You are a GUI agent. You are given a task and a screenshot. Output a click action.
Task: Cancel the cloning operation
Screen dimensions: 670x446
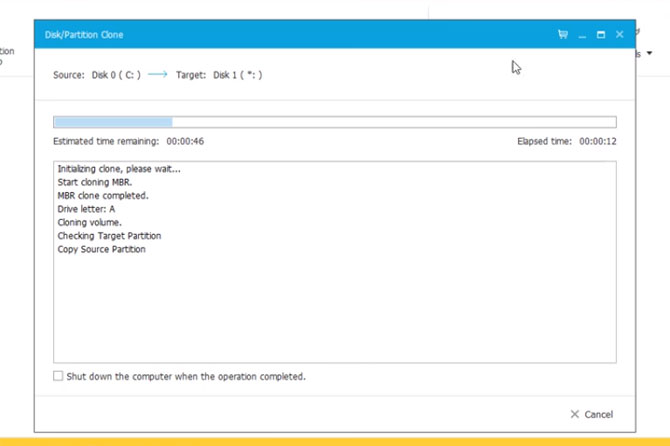tap(591, 414)
